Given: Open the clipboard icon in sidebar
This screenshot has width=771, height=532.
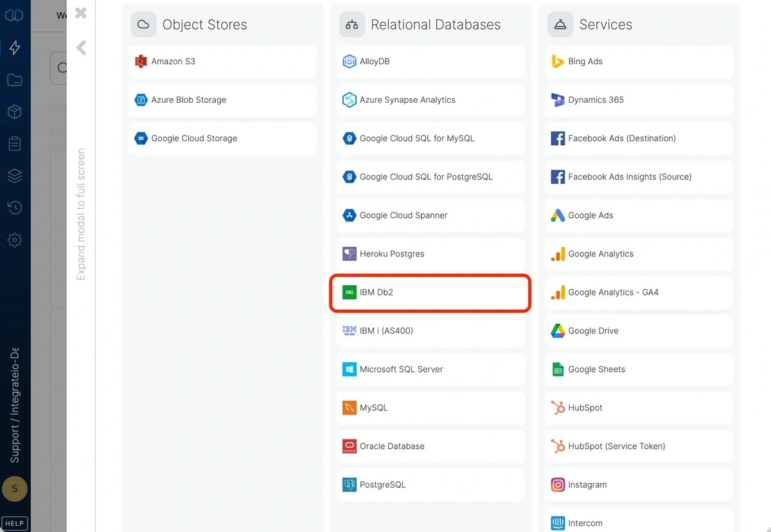Looking at the screenshot, I should 14,143.
